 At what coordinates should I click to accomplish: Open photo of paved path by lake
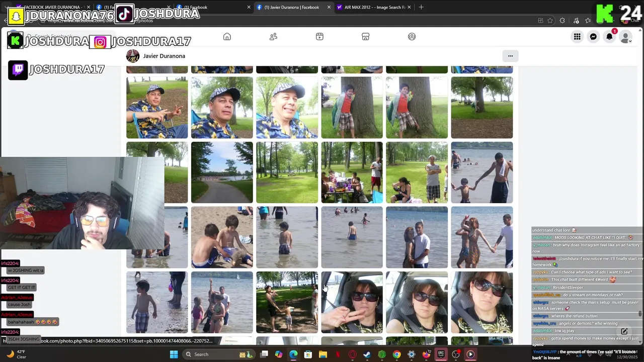[x=222, y=172]
